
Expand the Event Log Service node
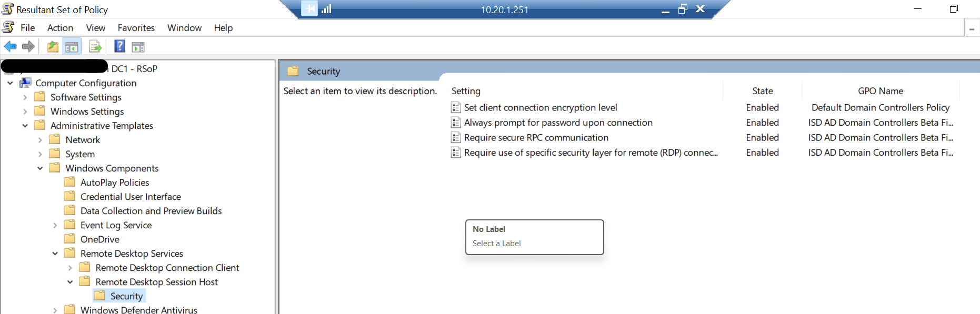click(55, 225)
